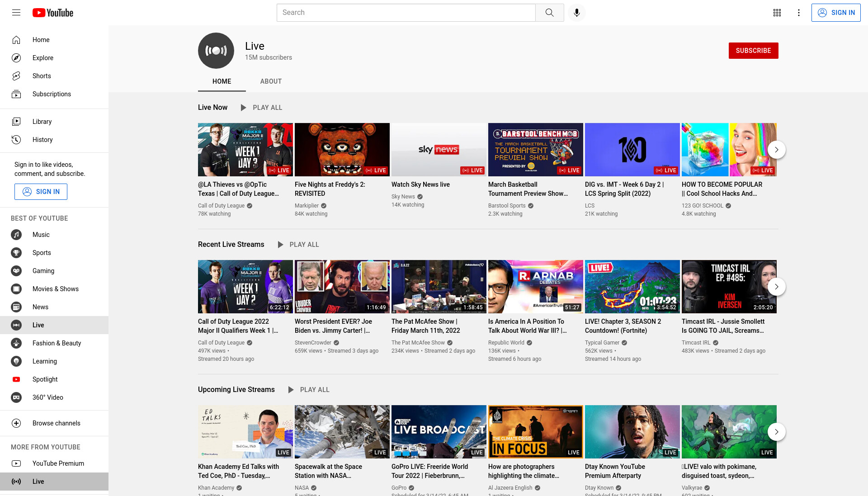
Task: Show more Recent Live Streams via arrow
Action: pos(777,287)
